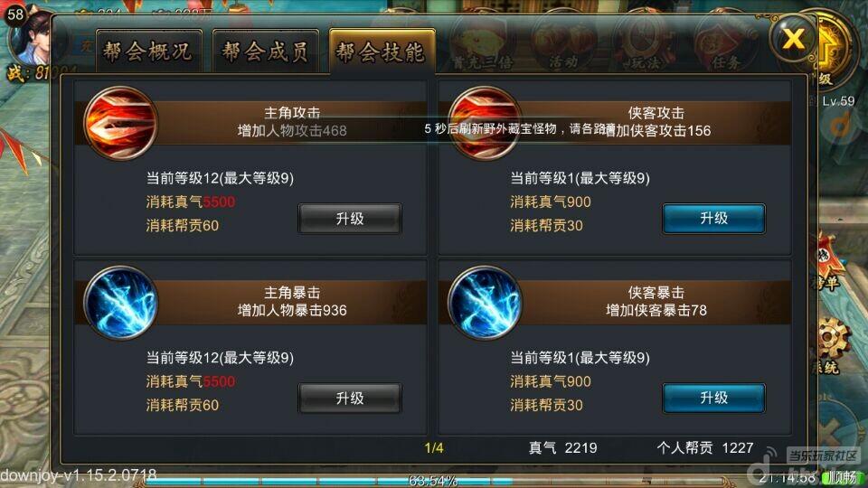This screenshot has height=488, width=868.
Task: Upgrade the 侠客暴击 skill with 升级
Action: pos(713,398)
